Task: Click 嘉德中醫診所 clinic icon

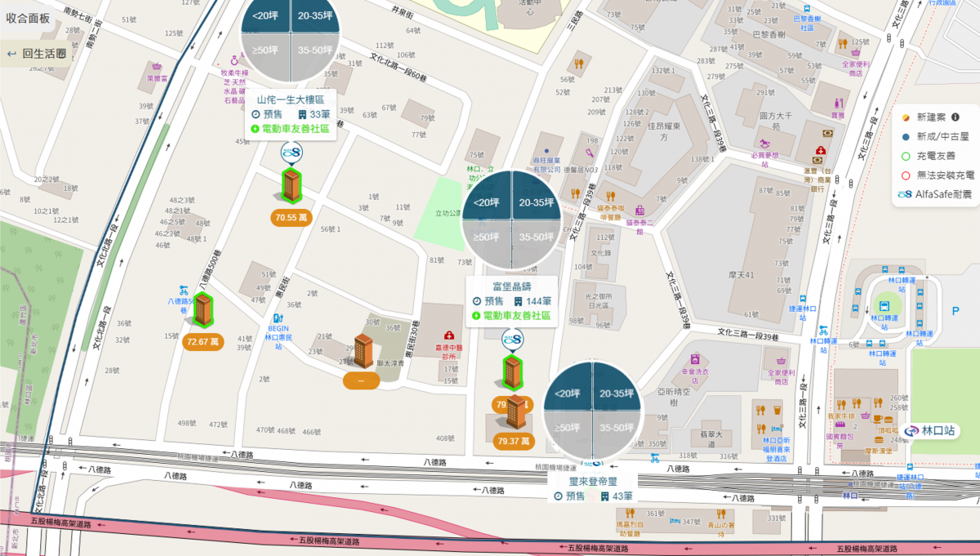Action: 449,336
